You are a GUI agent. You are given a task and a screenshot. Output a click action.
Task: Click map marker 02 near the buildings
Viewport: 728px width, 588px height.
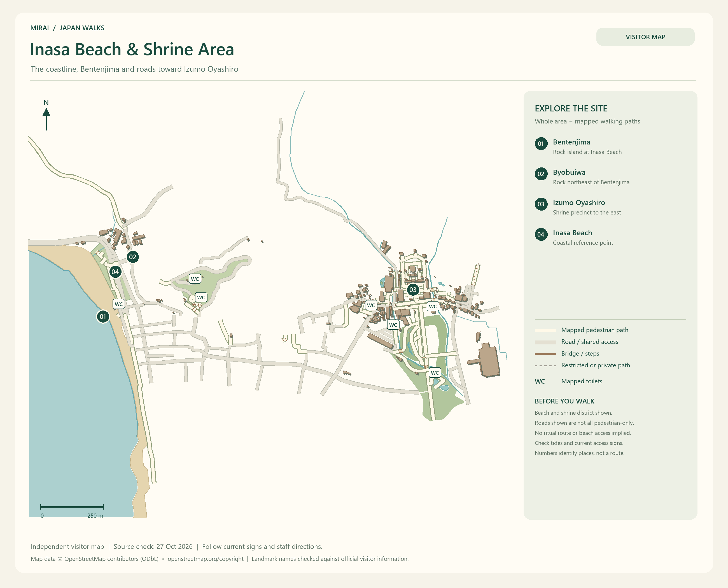(132, 257)
